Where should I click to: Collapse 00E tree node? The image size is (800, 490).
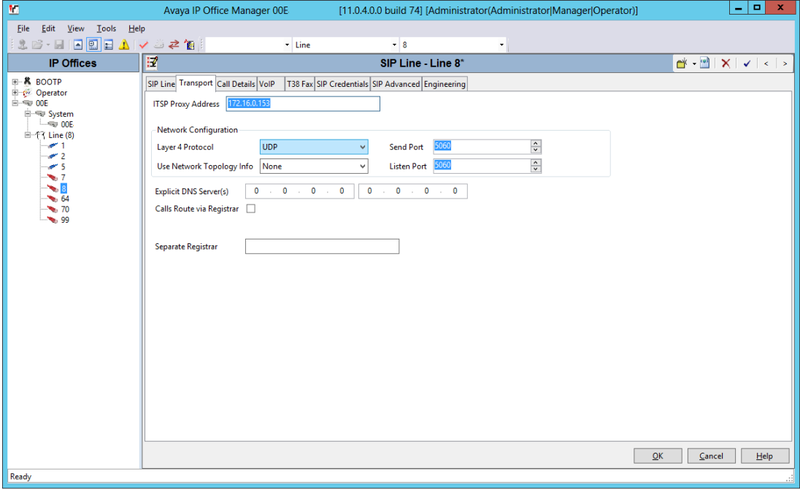pyautogui.click(x=15, y=103)
